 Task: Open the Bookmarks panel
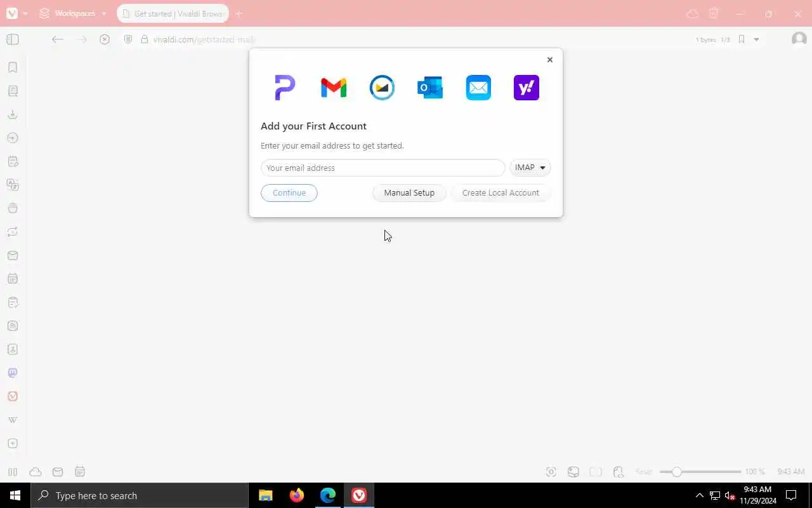point(13,67)
